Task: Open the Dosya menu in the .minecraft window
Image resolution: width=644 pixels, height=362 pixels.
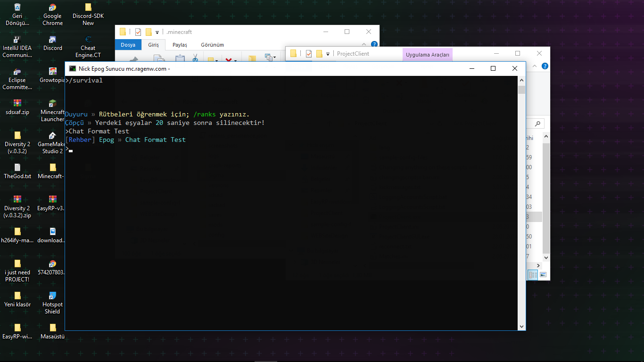Action: (128, 45)
